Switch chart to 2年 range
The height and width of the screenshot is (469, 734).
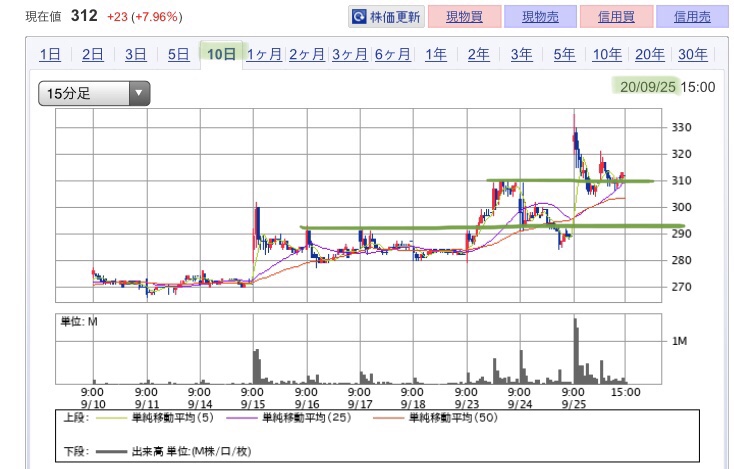(x=478, y=54)
